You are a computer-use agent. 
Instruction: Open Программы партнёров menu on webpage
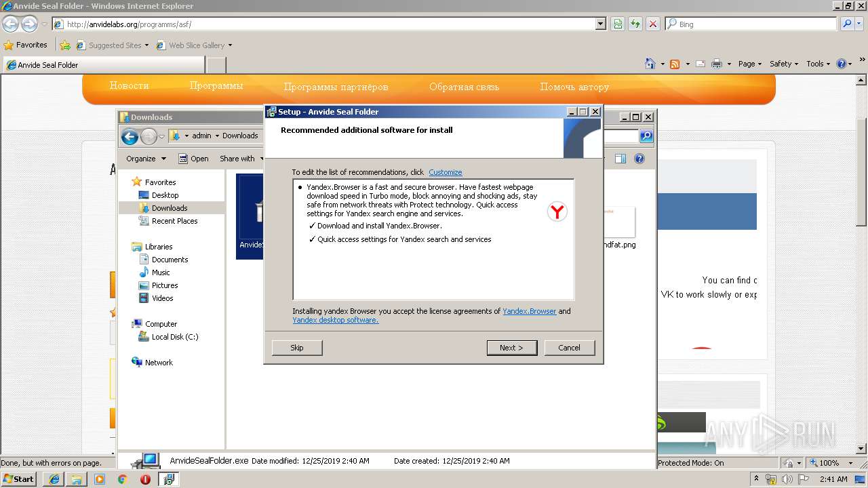(336, 87)
